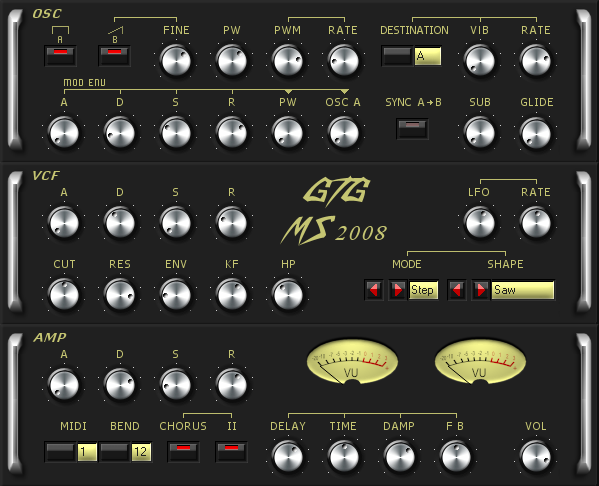Click the MOD ENV S knob
Image resolution: width=599 pixels, height=486 pixels.
click(176, 133)
